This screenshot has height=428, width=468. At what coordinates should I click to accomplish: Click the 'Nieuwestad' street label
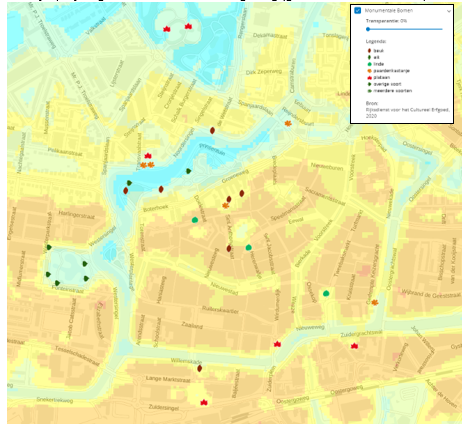pos(224,289)
